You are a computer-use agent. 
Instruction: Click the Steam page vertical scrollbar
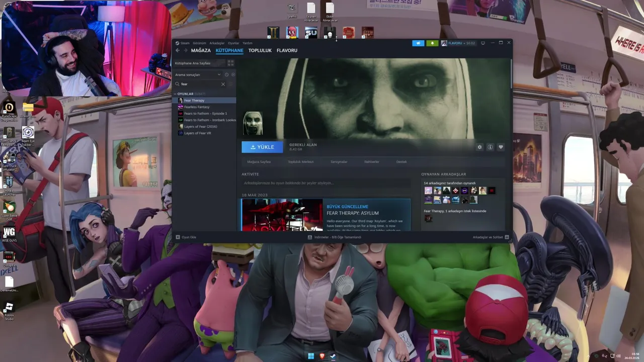pyautogui.click(x=511, y=73)
